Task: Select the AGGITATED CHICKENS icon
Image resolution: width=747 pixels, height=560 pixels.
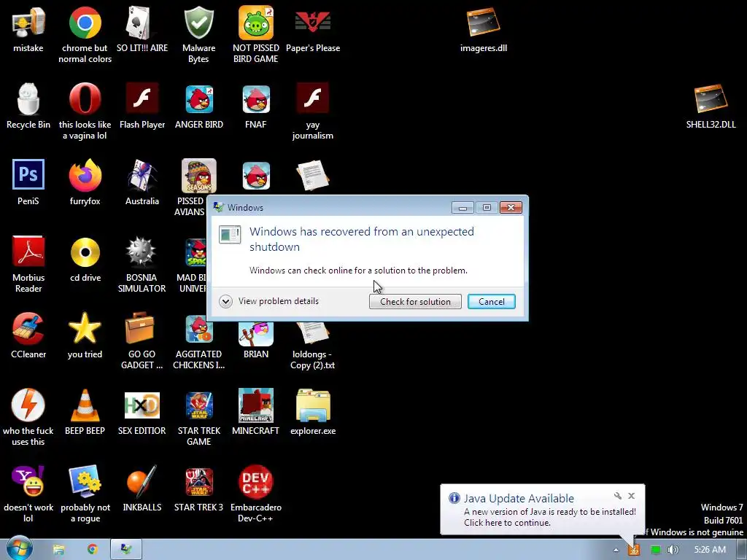Action: (x=198, y=329)
